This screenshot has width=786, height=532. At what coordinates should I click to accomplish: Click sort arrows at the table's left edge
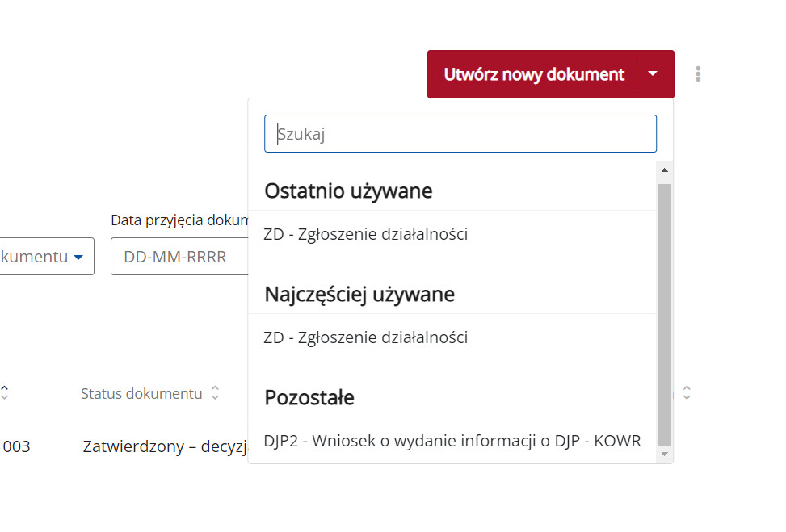tap(5, 393)
